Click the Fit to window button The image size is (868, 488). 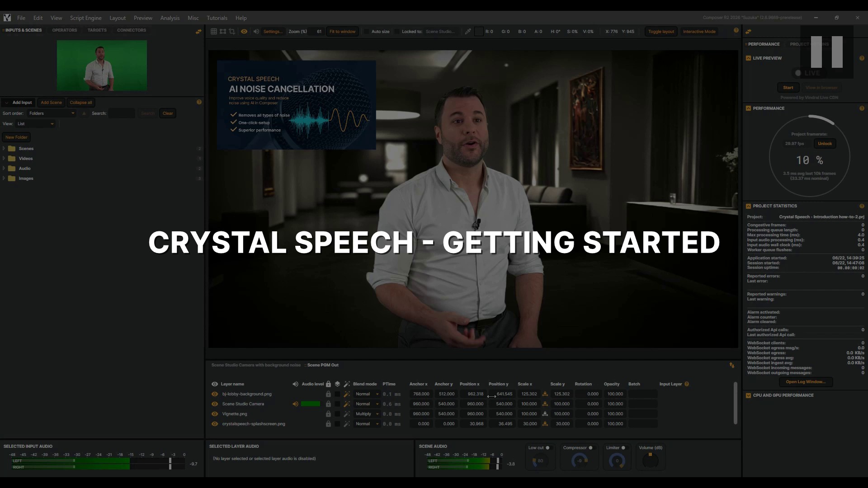342,32
